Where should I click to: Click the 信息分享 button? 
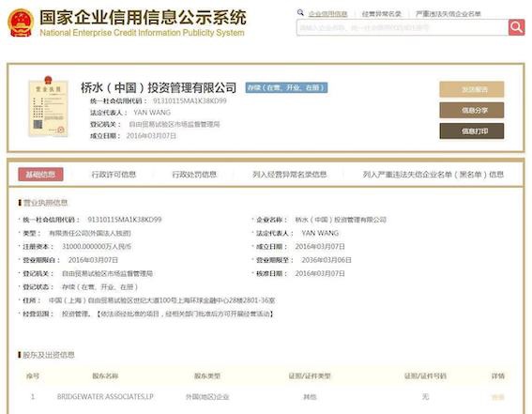[x=472, y=110]
